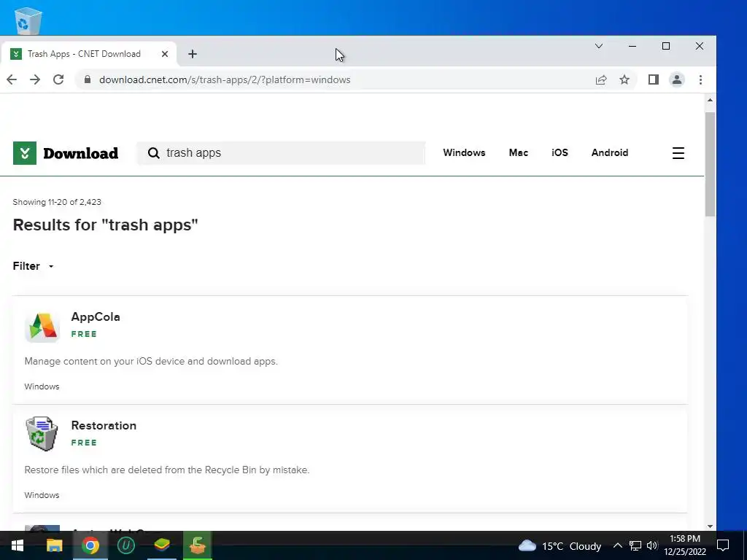Open network settings tray icon

pyautogui.click(x=635, y=545)
